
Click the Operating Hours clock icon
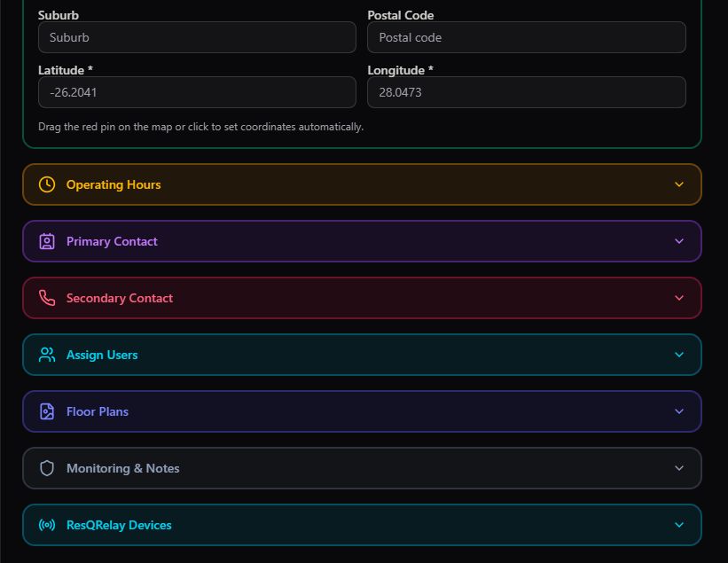(x=47, y=184)
